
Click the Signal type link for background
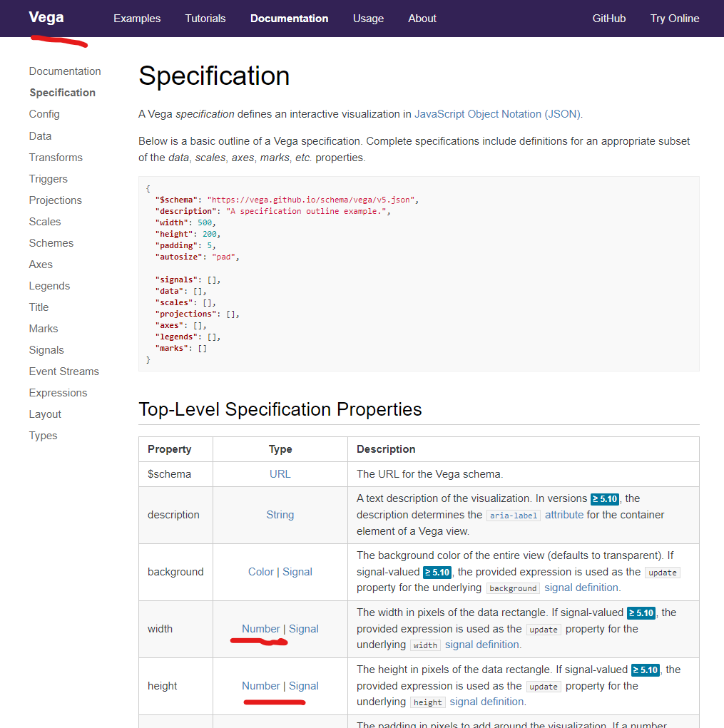(297, 571)
